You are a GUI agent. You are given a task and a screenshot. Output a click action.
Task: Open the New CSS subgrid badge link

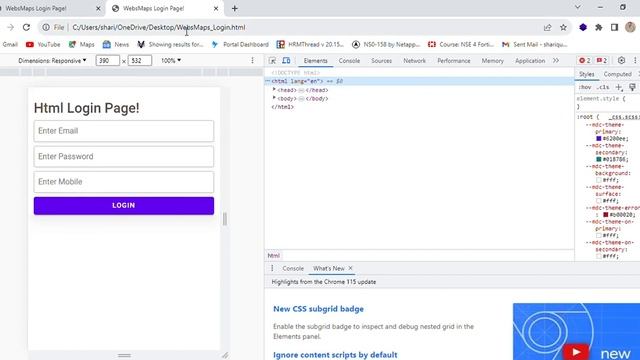click(318, 309)
